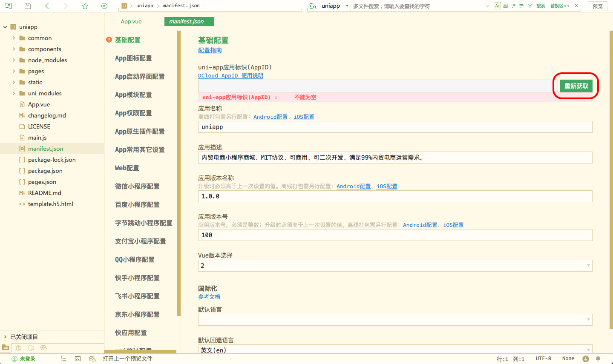Viewport: 613px width, 364px height.
Task: Toggle regular expression search icon
Action: coord(514,6)
